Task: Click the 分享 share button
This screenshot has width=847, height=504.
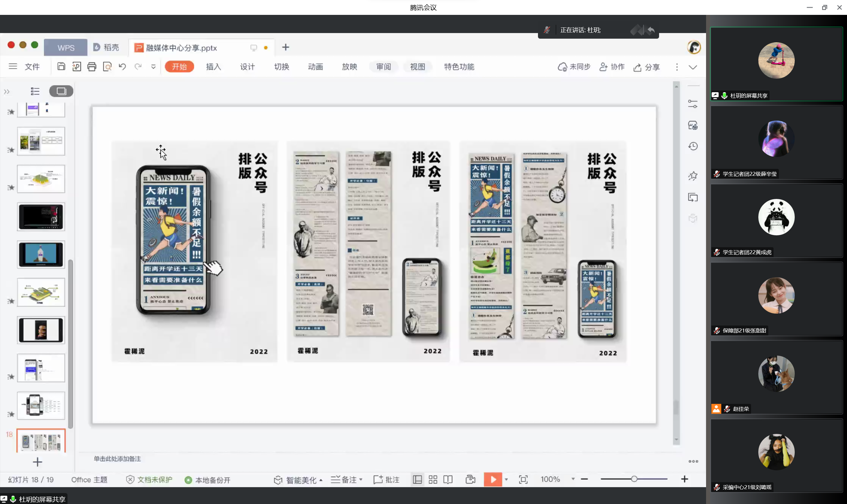Action: click(646, 67)
